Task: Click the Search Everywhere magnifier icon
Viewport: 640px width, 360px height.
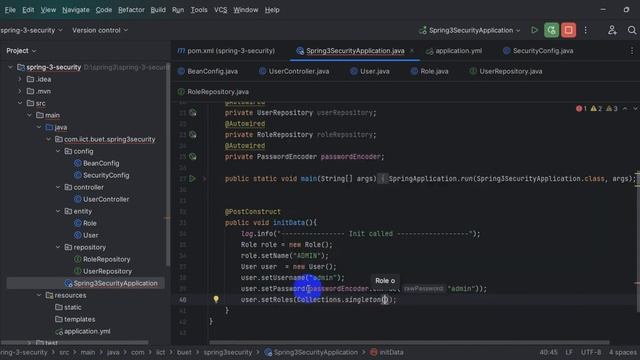Action: point(631,30)
